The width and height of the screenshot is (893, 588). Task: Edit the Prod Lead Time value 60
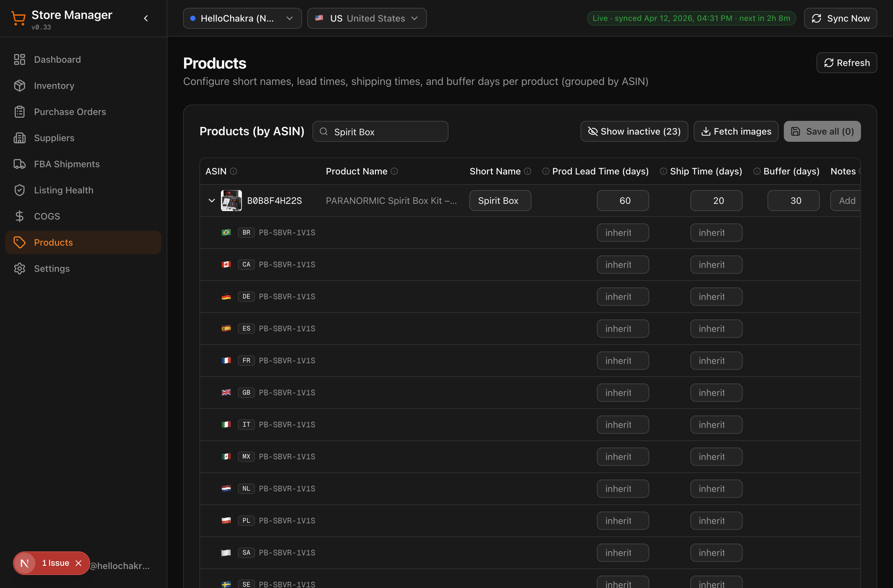tap(623, 201)
